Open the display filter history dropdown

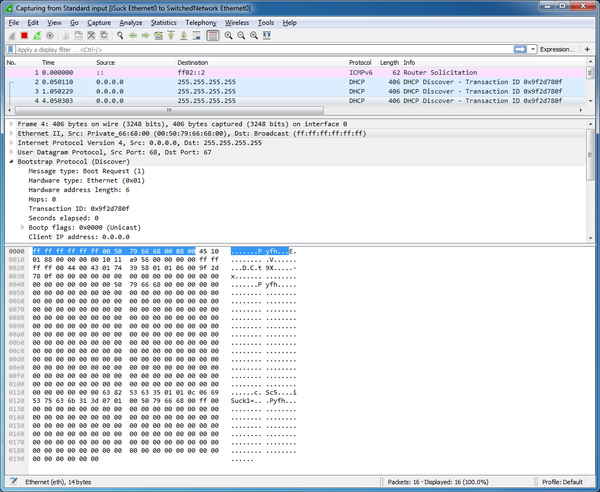point(534,48)
